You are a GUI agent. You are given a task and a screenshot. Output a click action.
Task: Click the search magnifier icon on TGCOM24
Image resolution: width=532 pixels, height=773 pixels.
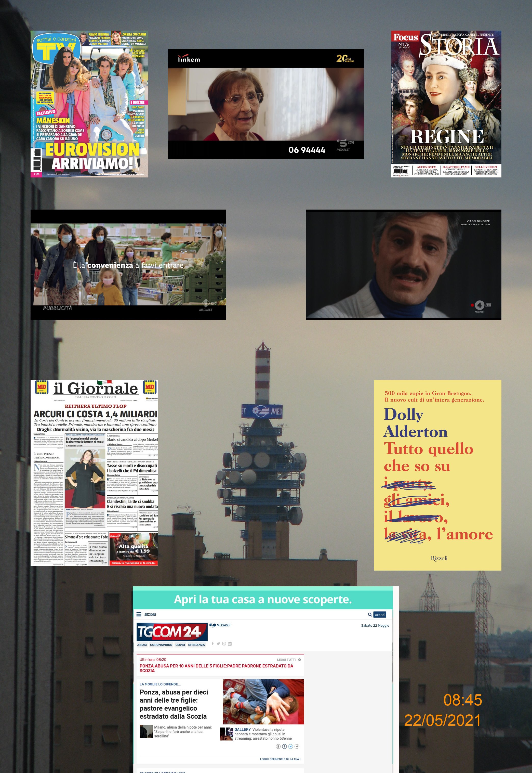[x=370, y=615]
